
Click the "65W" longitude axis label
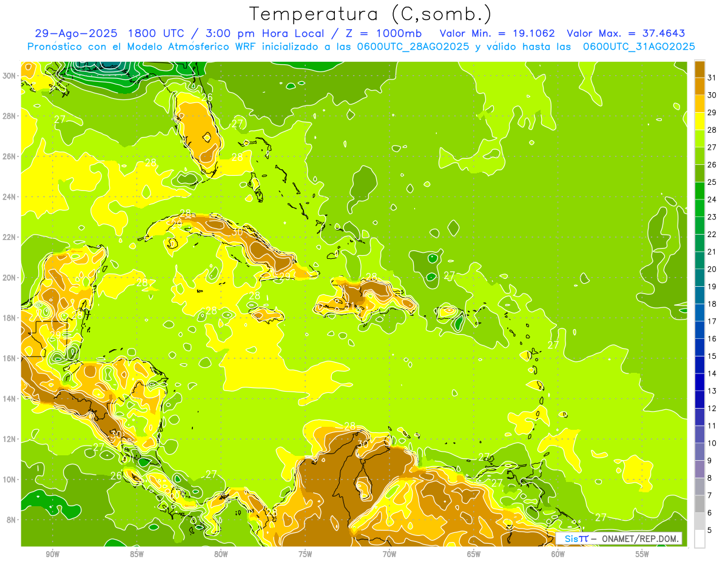474,554
